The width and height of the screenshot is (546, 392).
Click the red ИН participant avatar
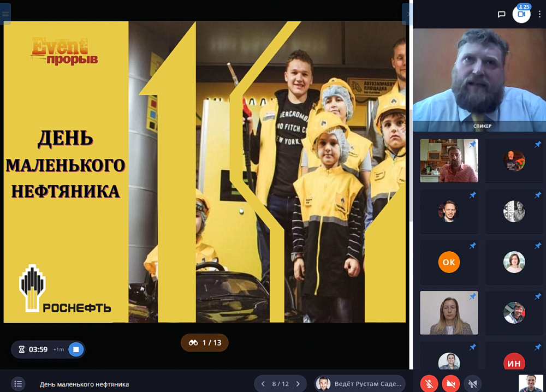tap(514, 361)
